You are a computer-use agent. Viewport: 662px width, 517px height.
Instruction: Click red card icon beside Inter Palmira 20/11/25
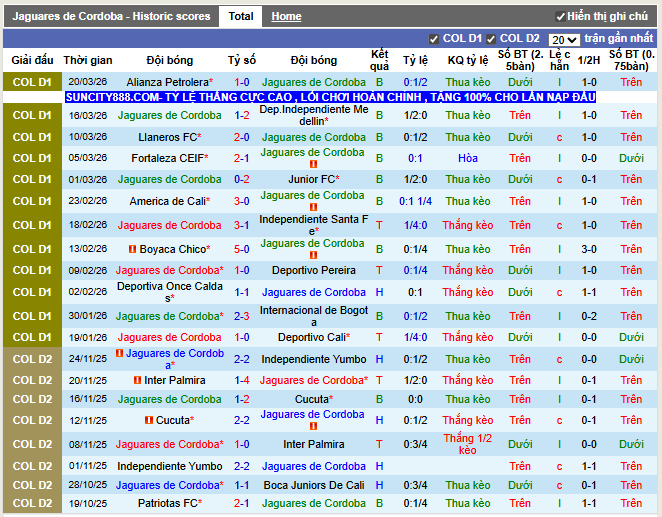(x=137, y=380)
